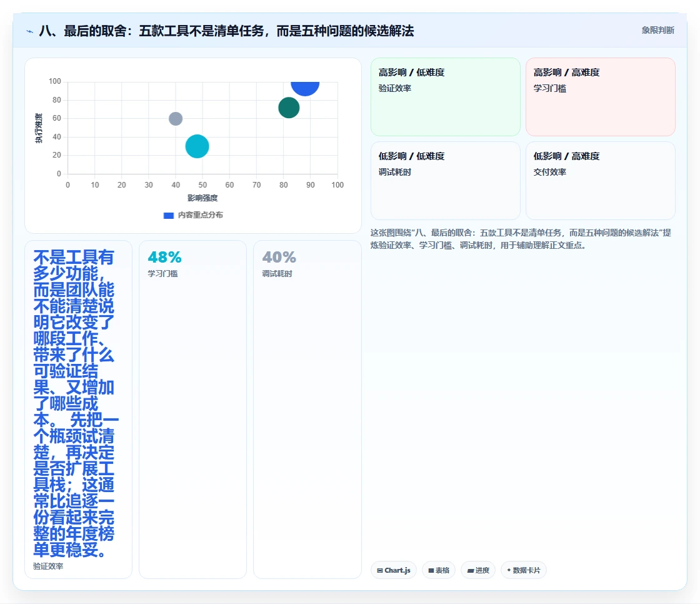Open the 高影响 / 高难度 quadrant card
The image size is (700, 604).
600,97
